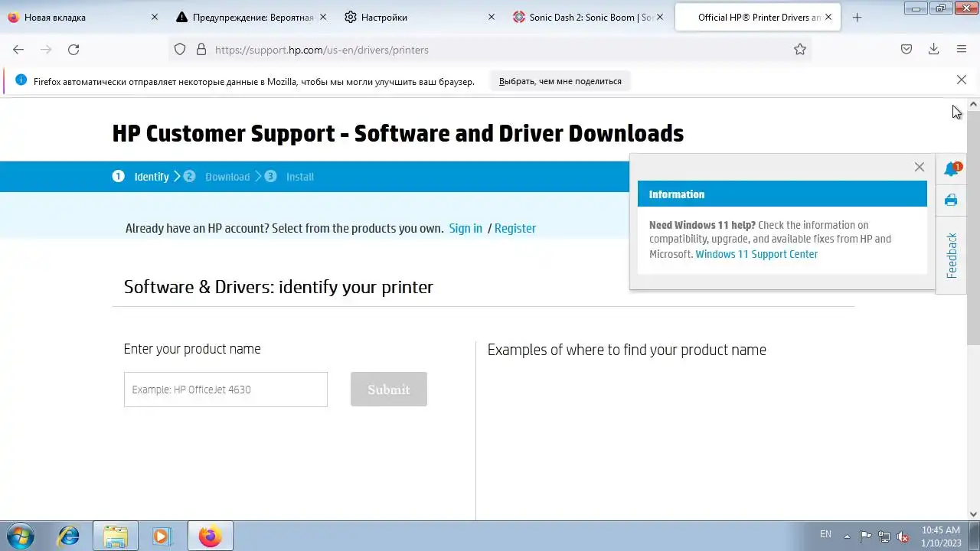Screen dimensions: 980x551
Task: Click the Submit button
Action: pyautogui.click(x=389, y=389)
